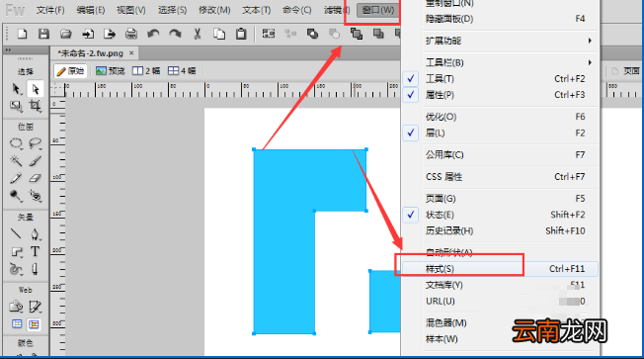Image resolution: width=644 pixels, height=359 pixels.
Task: Click the Group objects icon
Action: (269, 34)
